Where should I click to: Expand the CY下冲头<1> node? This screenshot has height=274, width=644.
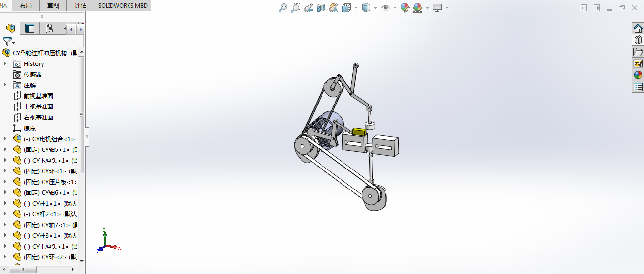pyautogui.click(x=5, y=160)
